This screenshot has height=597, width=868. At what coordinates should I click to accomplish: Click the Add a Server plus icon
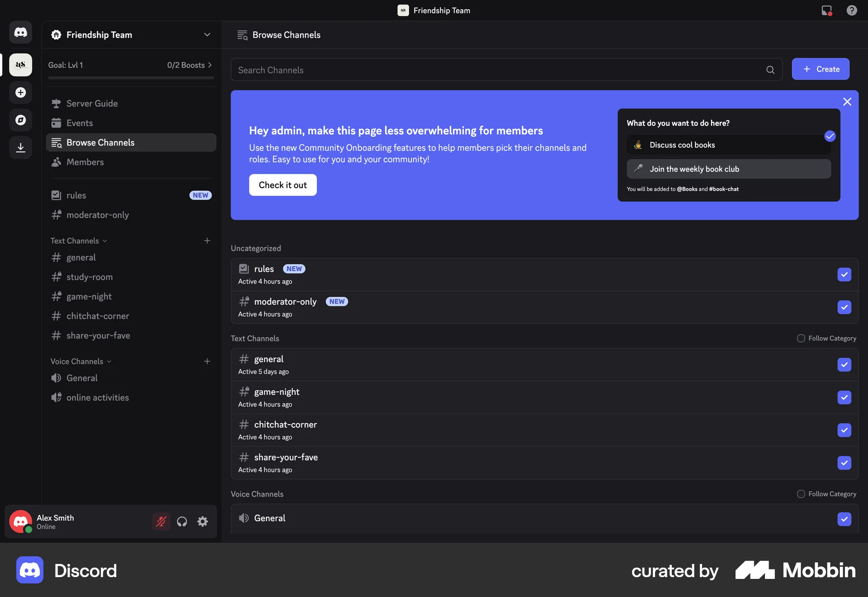(x=20, y=93)
